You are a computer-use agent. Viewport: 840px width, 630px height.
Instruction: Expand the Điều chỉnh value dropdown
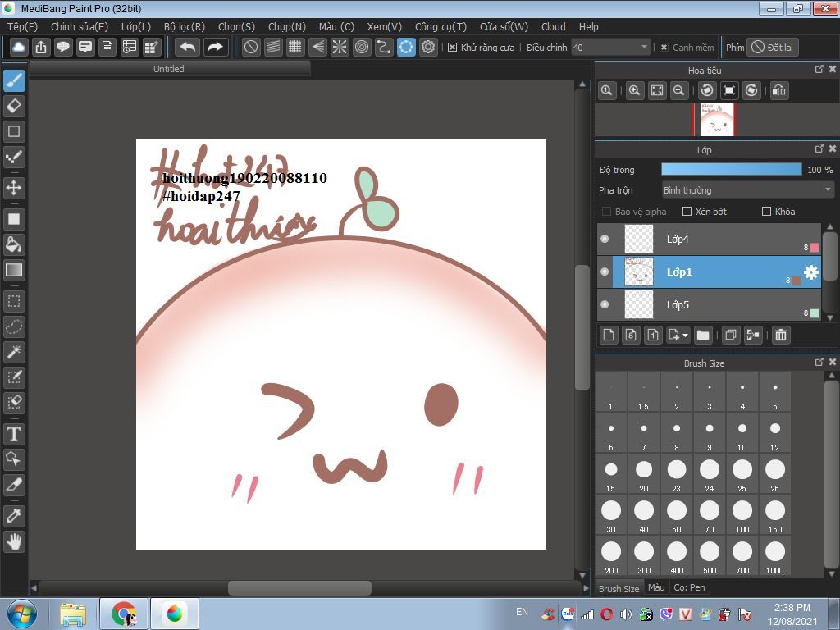point(643,48)
